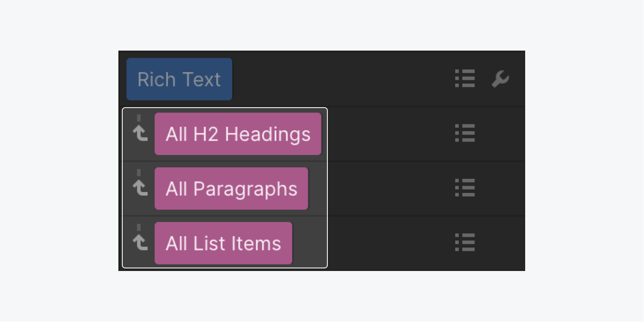Select the All List Items pink tag
Viewport: 644px width, 322px height.
point(224,243)
